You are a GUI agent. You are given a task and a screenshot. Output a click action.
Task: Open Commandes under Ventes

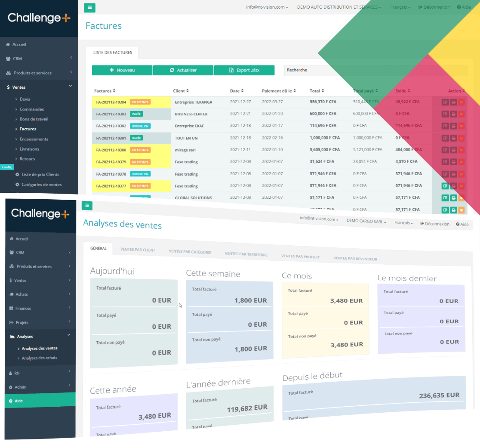pyautogui.click(x=31, y=109)
